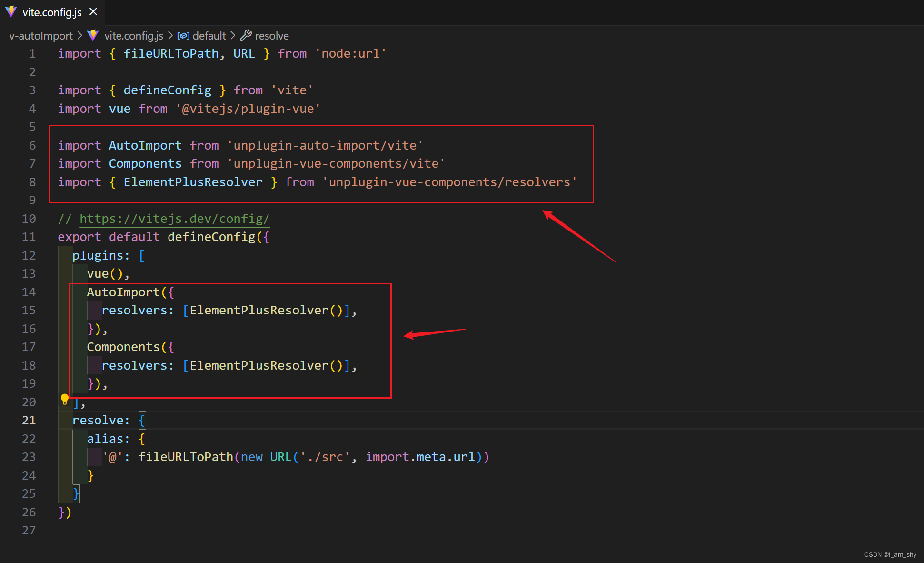Screen dimensions: 924x563
Task: Close the vite.config.js editor tab
Action: click(93, 11)
